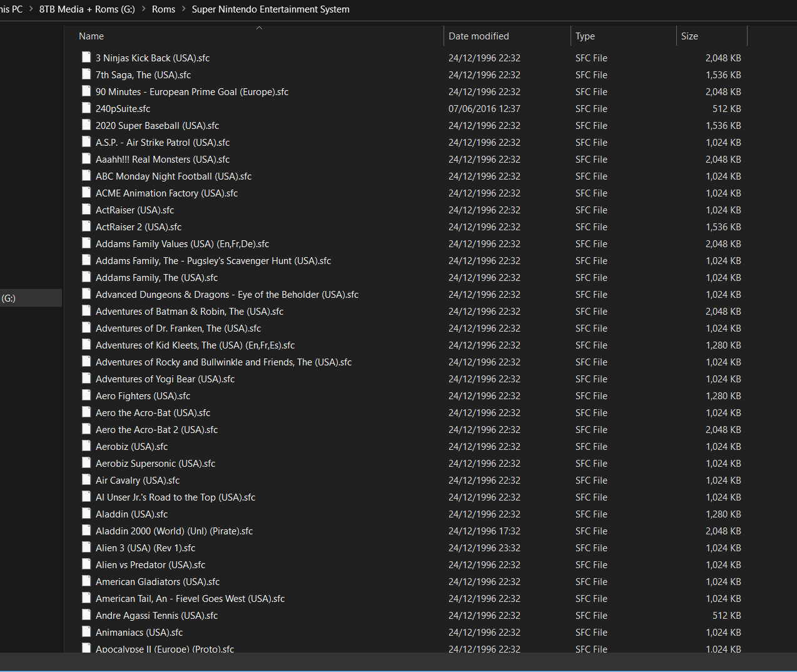
Task: Select file icon for Adventures of Dr. Franken
Action: coord(86,328)
